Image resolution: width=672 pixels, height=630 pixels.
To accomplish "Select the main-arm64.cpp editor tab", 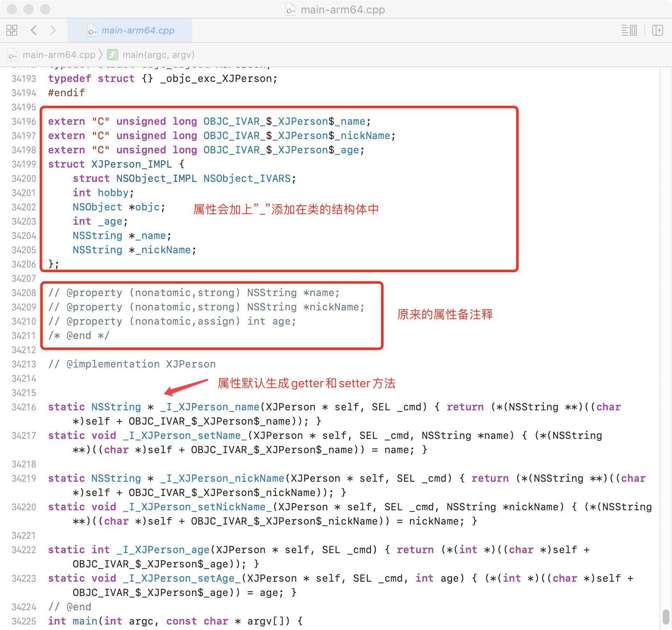I will [130, 30].
